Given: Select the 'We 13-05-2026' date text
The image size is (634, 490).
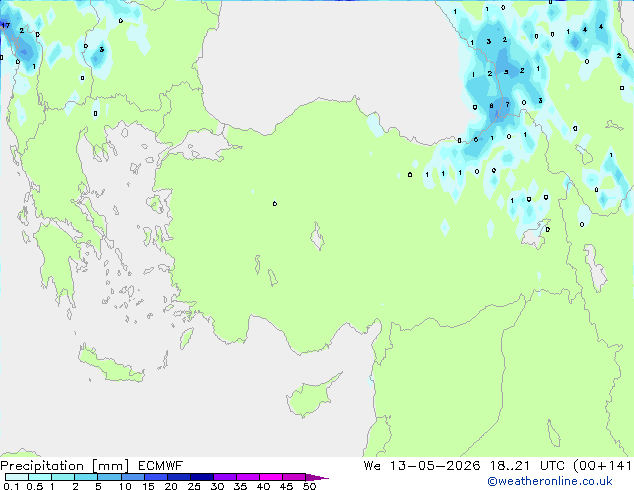Looking at the screenshot, I should point(422,466).
